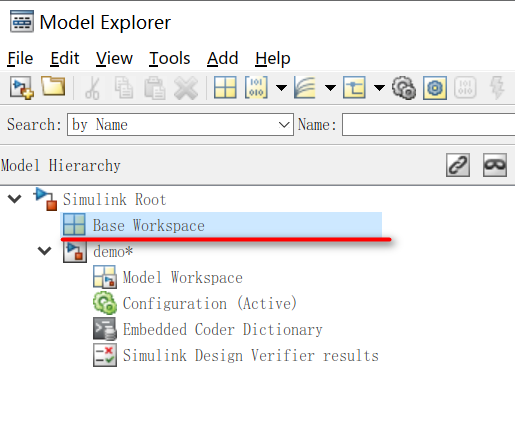Open the Add menu
The image size is (515, 424).
(x=222, y=58)
